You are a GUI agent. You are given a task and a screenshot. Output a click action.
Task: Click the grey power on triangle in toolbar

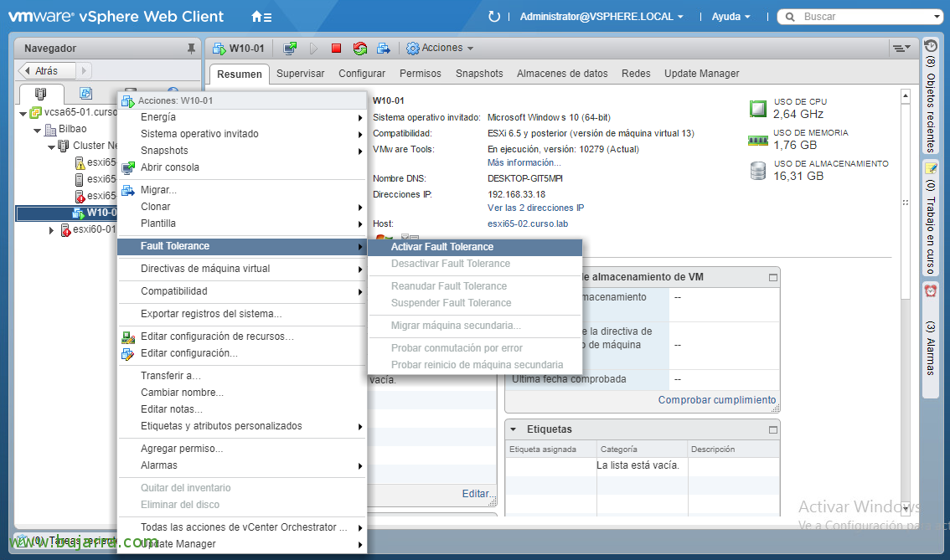pyautogui.click(x=313, y=49)
